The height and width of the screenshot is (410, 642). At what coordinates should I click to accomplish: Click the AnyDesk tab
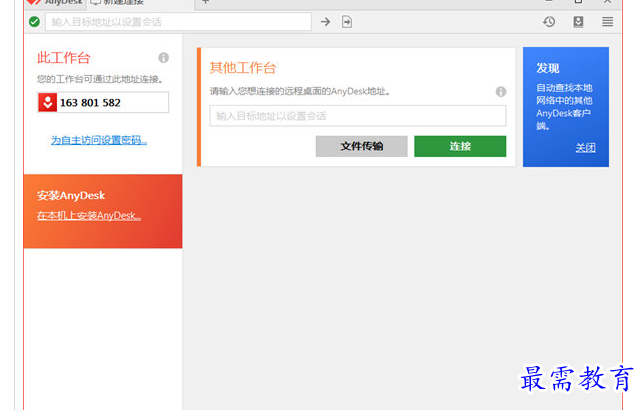pyautogui.click(x=54, y=2)
